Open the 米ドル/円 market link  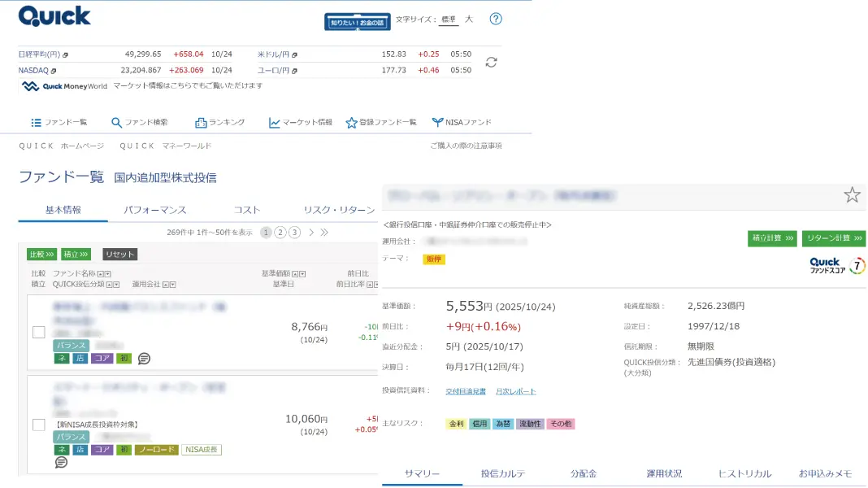pos(277,54)
